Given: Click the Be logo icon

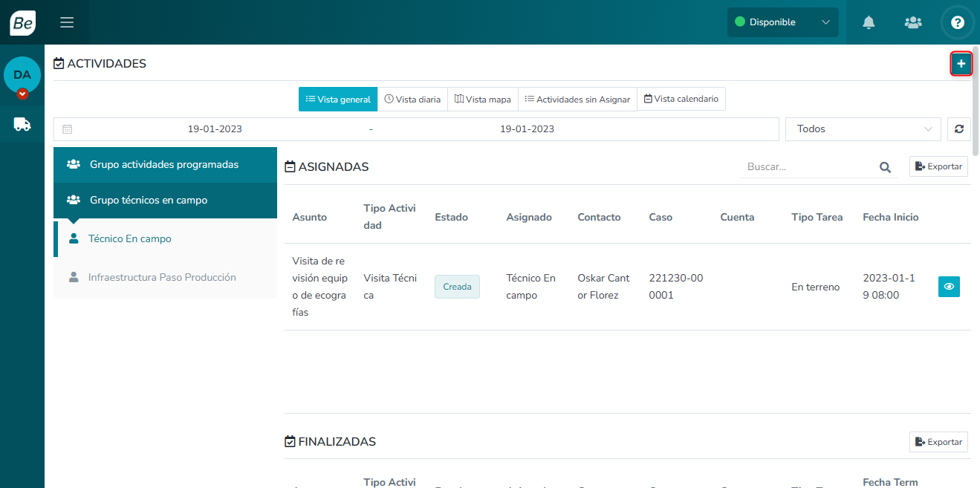Looking at the screenshot, I should [22, 22].
